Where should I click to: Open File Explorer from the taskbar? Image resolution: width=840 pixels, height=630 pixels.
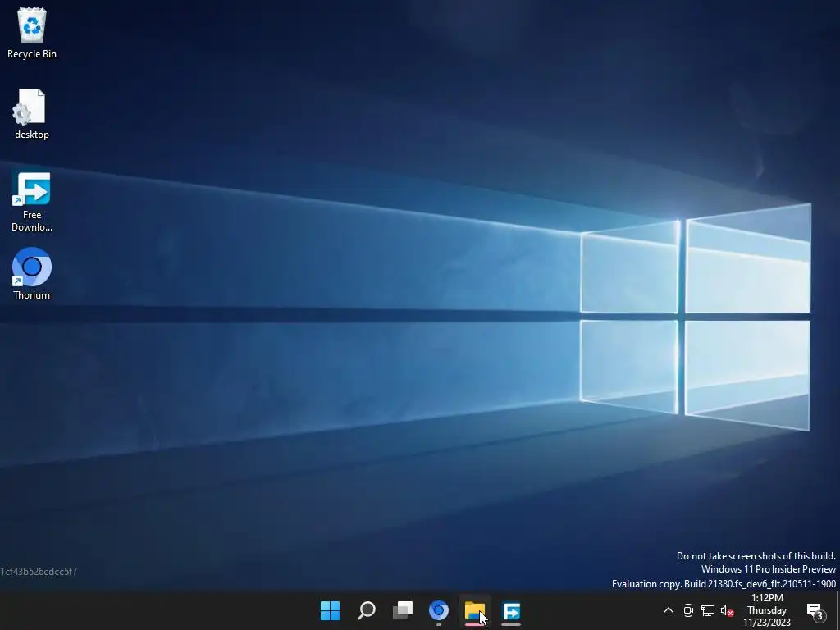tap(475, 610)
